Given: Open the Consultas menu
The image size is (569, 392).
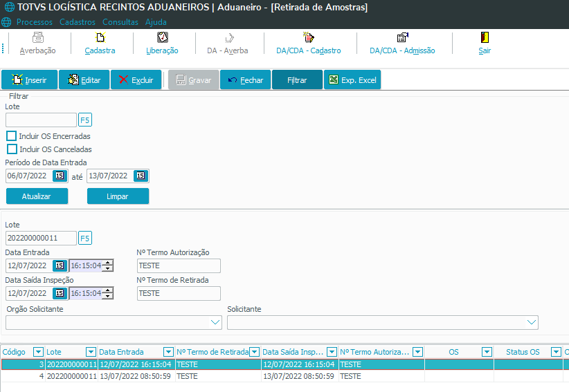Looking at the screenshot, I should click(x=120, y=22).
